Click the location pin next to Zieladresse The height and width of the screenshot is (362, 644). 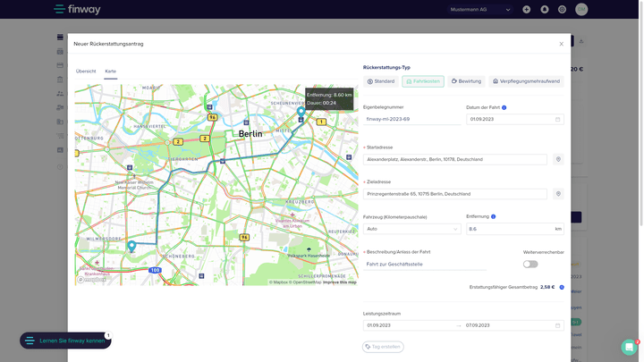click(558, 194)
